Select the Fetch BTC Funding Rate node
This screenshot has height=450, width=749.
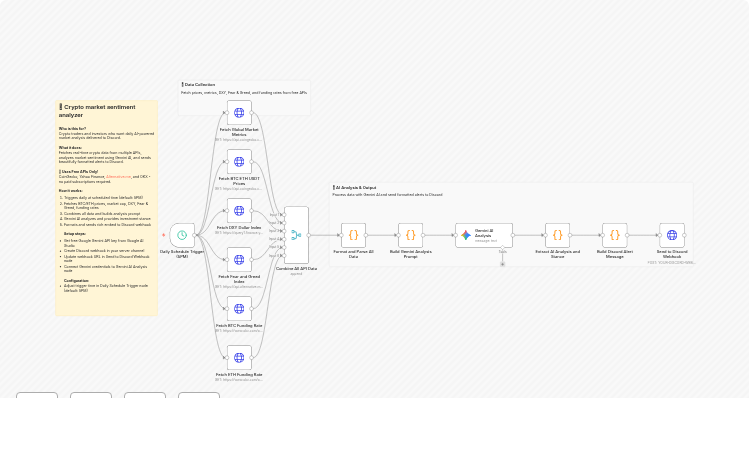pos(239,309)
